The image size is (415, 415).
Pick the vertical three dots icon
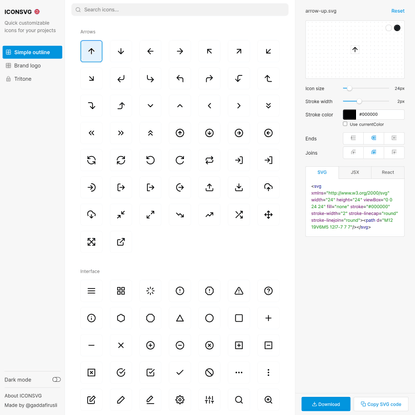pyautogui.click(x=268, y=373)
